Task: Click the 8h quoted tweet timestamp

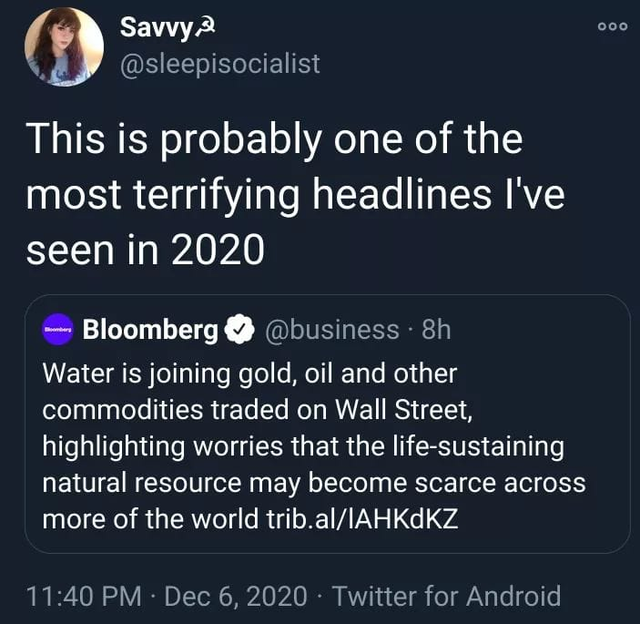Action: 437,329
